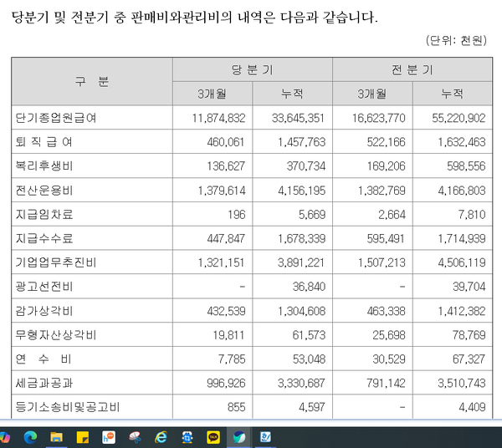Select the 광고선전비 row label
502x448 pixels.
click(x=44, y=287)
